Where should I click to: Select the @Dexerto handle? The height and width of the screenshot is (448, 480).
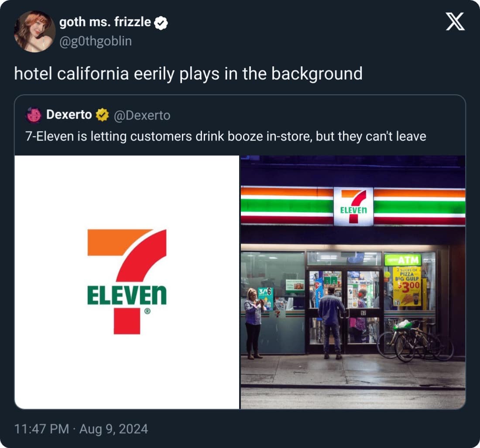click(x=142, y=115)
